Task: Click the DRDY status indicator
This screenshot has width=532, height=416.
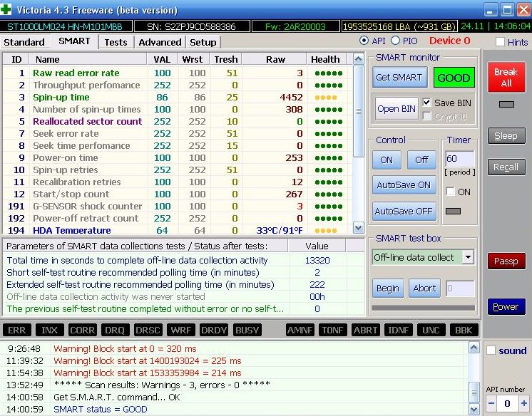Action: (x=214, y=330)
